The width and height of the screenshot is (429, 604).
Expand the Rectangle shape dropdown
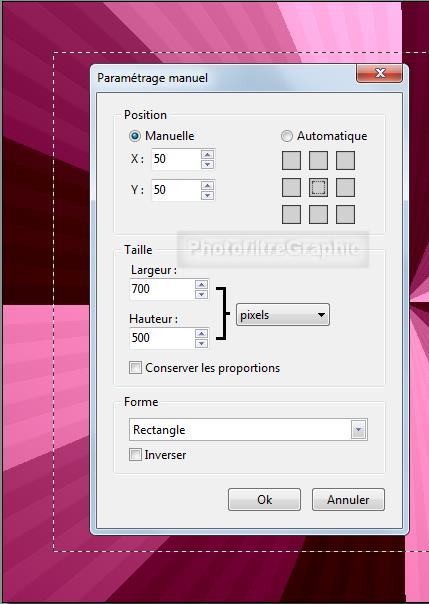click(248, 430)
